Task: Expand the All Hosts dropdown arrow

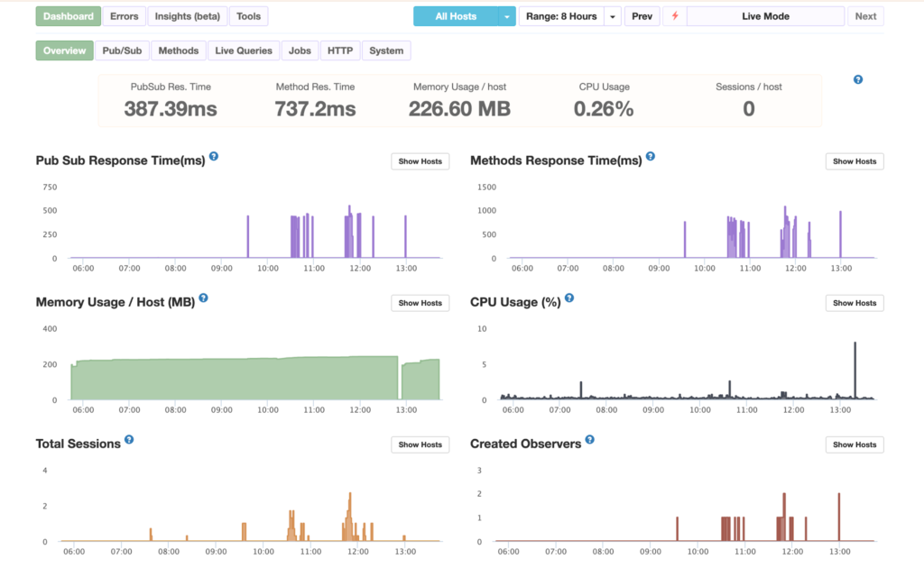Action: pos(508,16)
